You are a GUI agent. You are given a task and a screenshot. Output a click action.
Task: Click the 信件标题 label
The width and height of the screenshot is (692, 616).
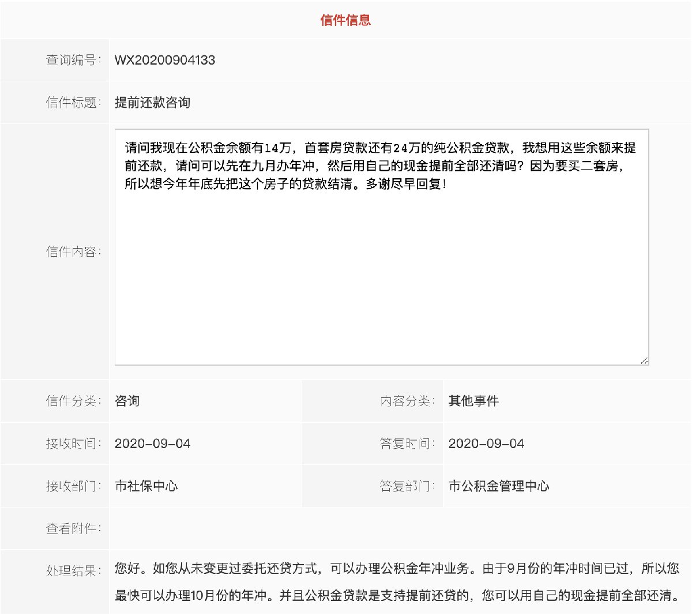(x=73, y=103)
